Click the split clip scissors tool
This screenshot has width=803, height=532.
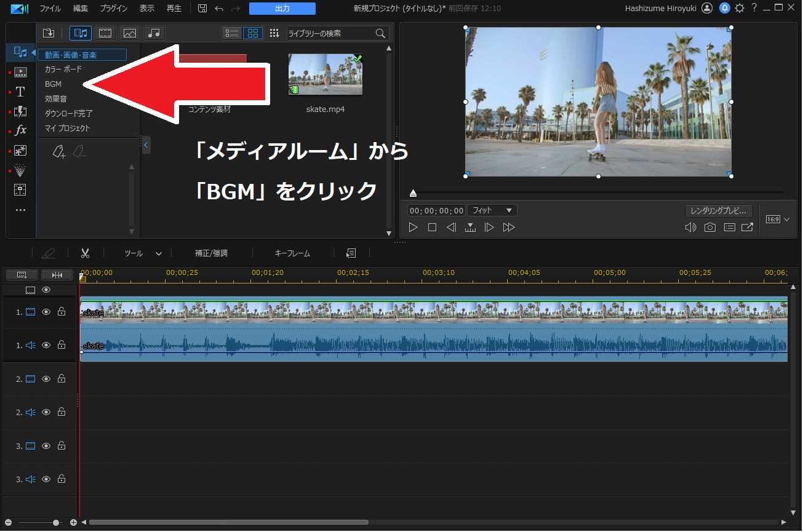(x=85, y=253)
